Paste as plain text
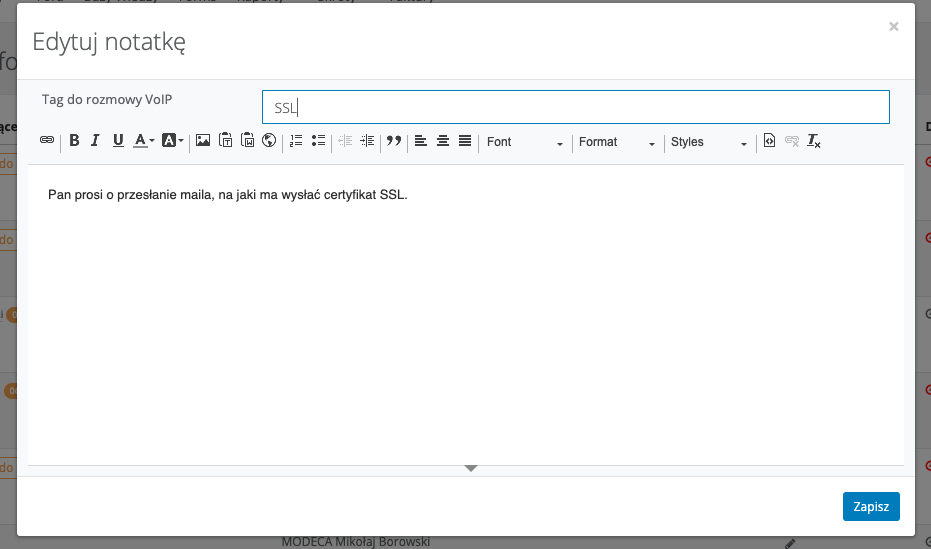Viewport: 931px width, 549px height. (226, 140)
